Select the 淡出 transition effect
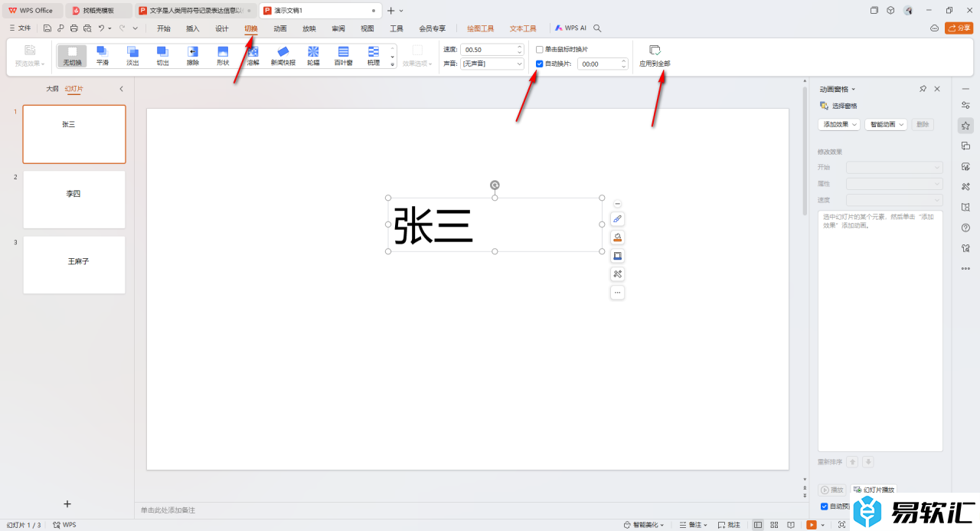This screenshot has width=980, height=531. pyautogui.click(x=132, y=56)
